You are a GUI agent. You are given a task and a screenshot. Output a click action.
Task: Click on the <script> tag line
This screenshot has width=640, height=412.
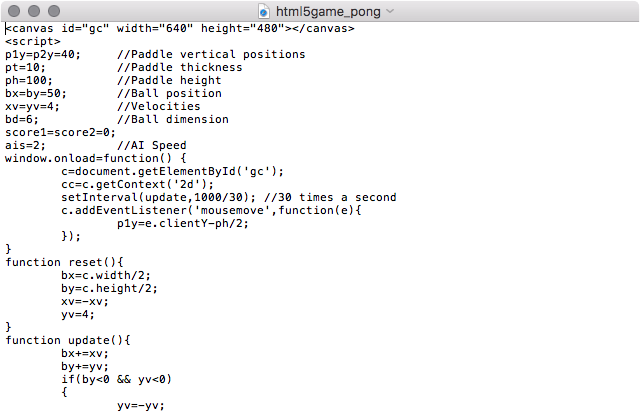point(33,41)
